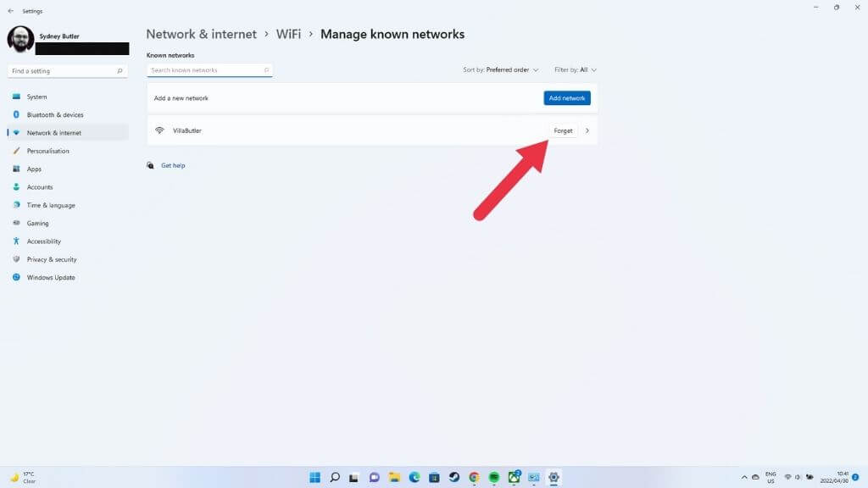Open the Get help link

pos(173,165)
